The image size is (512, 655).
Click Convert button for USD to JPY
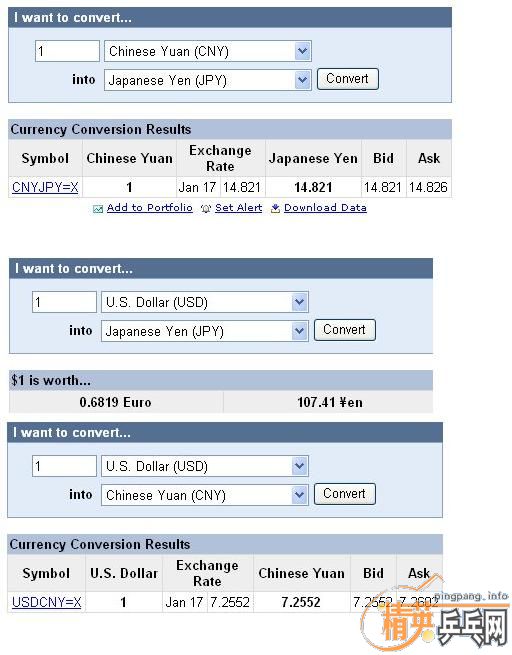coord(345,330)
